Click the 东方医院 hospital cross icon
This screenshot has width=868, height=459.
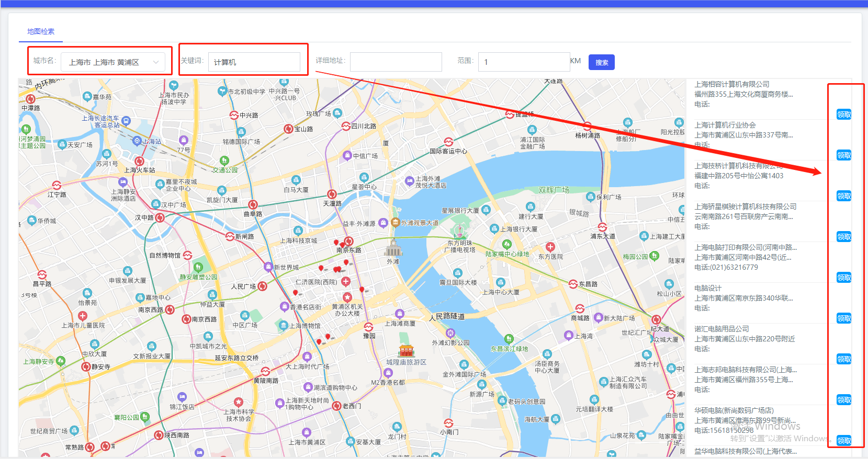tap(550, 247)
